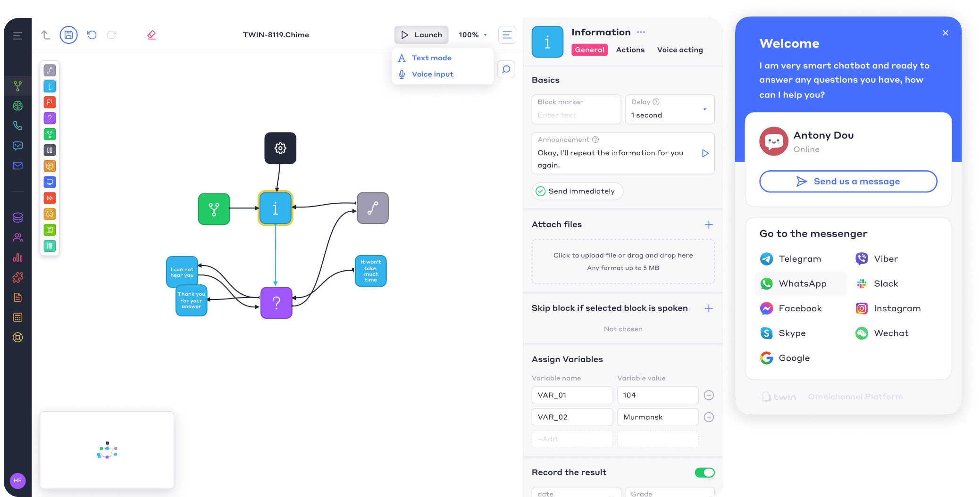This screenshot has width=980, height=497.
Task: Click the Block marker text field
Action: 576,115
